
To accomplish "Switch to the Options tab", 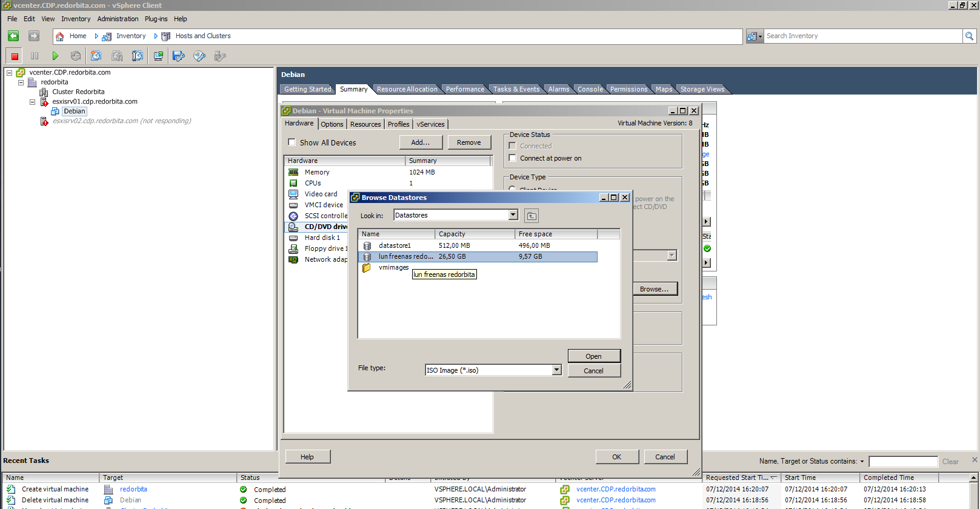I will coord(332,124).
